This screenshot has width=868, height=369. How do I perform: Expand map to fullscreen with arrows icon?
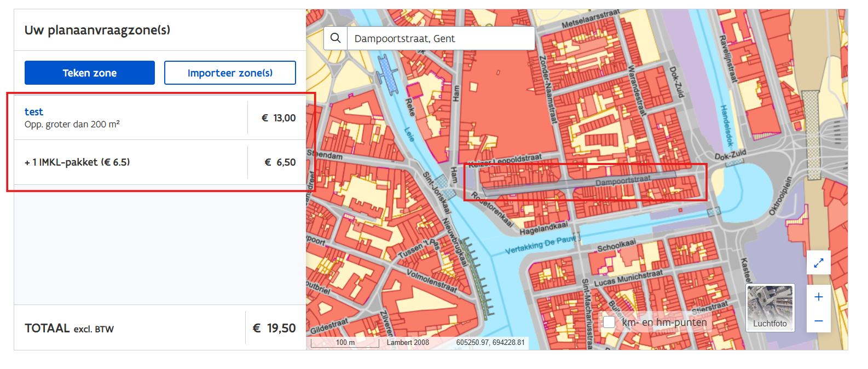(x=818, y=263)
